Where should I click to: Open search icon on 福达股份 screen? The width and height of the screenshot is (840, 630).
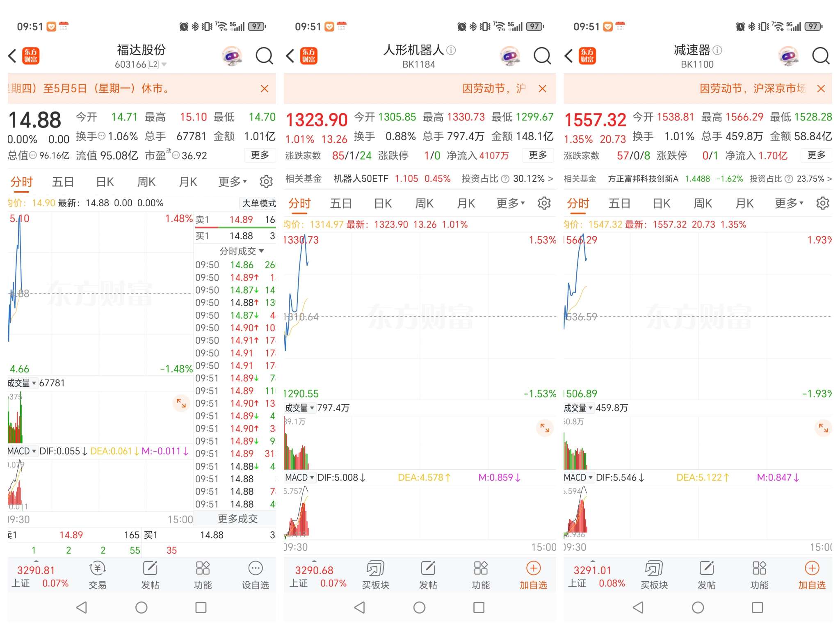point(264,56)
